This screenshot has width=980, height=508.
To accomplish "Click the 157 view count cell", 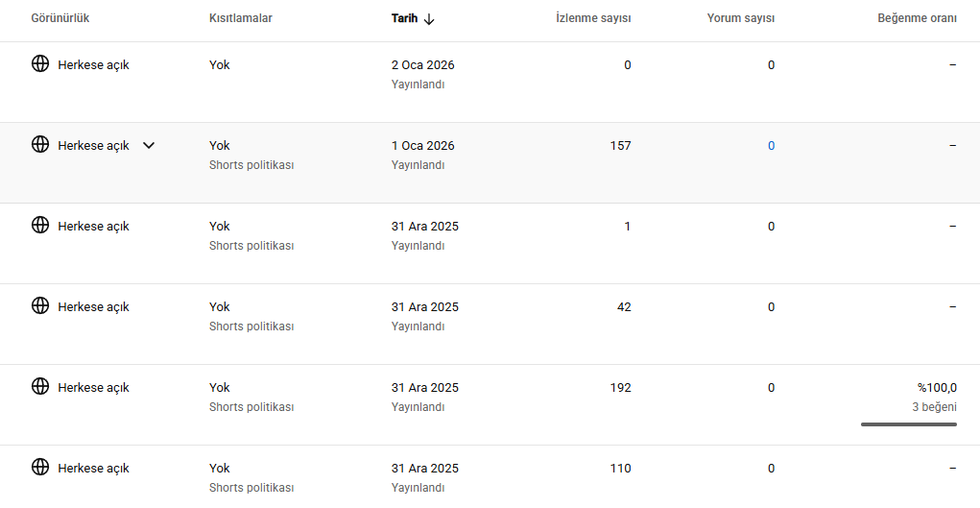I will click(621, 146).
